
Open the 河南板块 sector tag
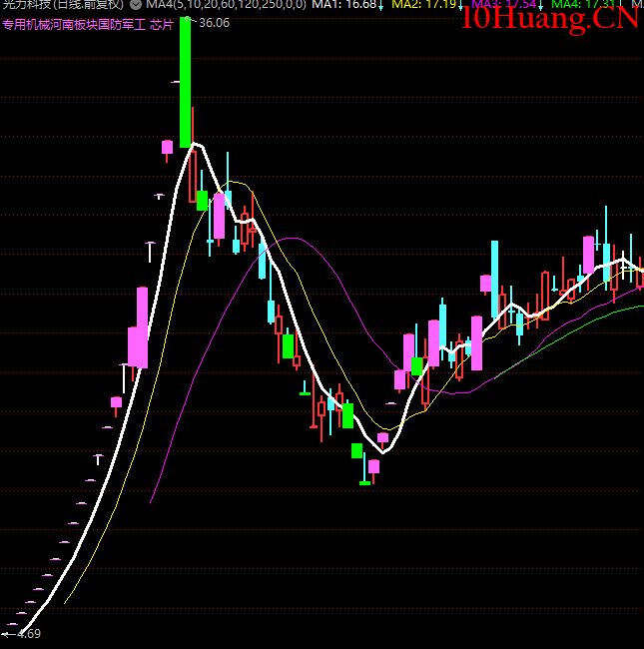click(x=74, y=24)
